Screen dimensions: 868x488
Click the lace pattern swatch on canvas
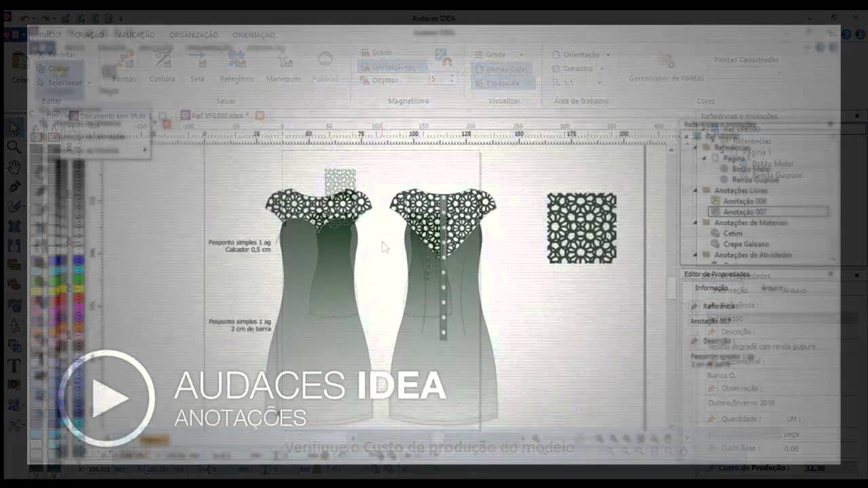pyautogui.click(x=582, y=228)
